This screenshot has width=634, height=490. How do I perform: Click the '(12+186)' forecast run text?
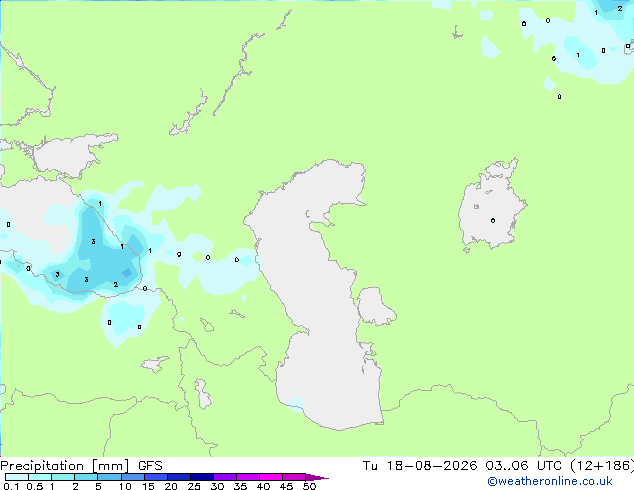(602, 466)
